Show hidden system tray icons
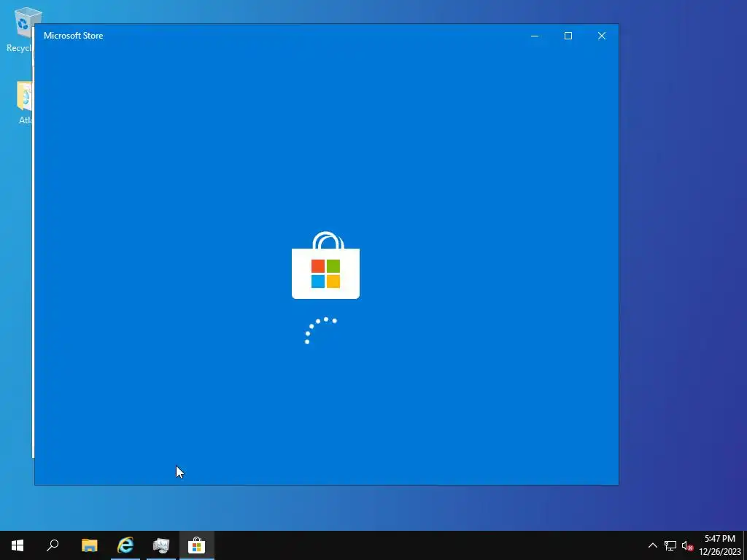 point(653,545)
